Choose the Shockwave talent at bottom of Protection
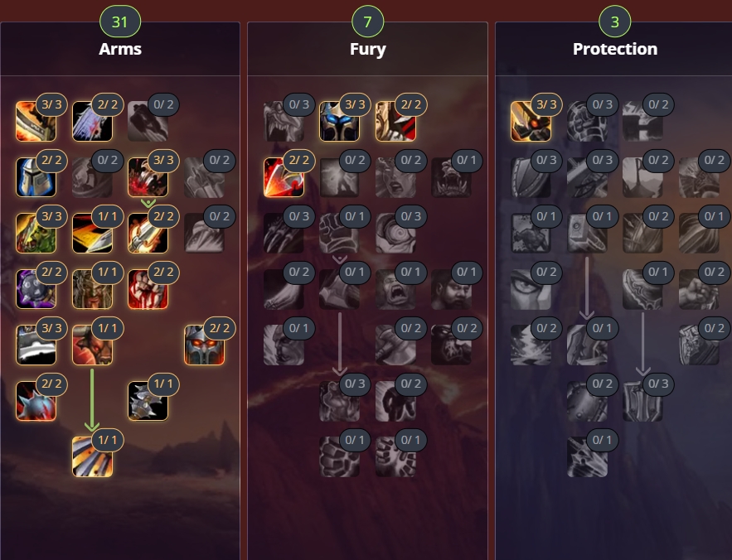This screenshot has width=732, height=560. 587,457
